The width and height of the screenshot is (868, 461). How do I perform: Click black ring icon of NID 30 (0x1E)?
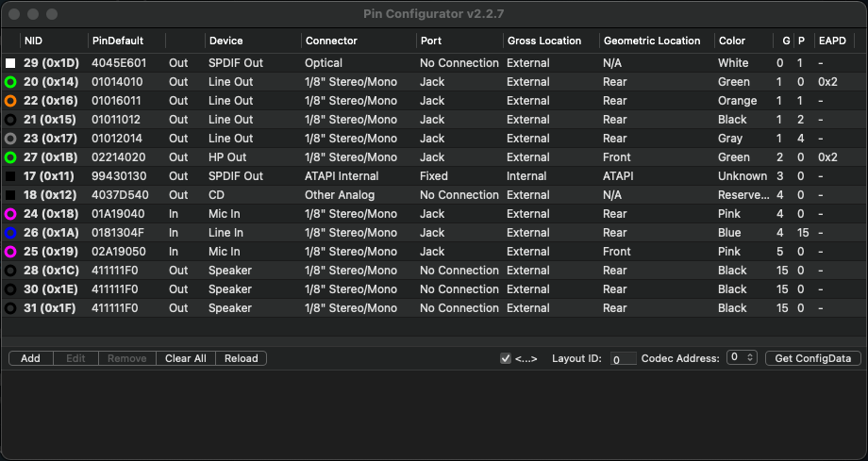(10, 288)
